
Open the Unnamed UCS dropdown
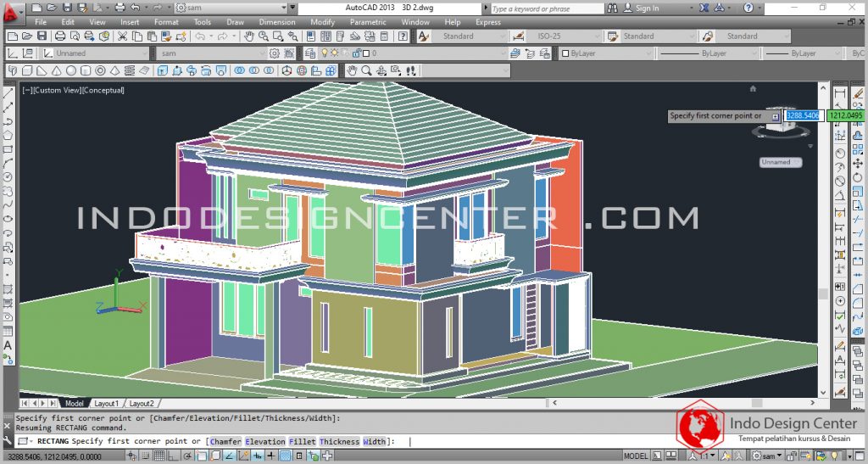coord(95,53)
